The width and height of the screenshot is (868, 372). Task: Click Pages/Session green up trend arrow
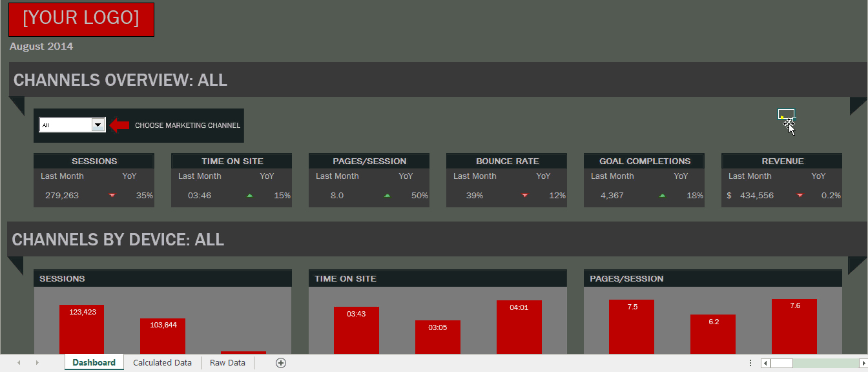coord(387,195)
